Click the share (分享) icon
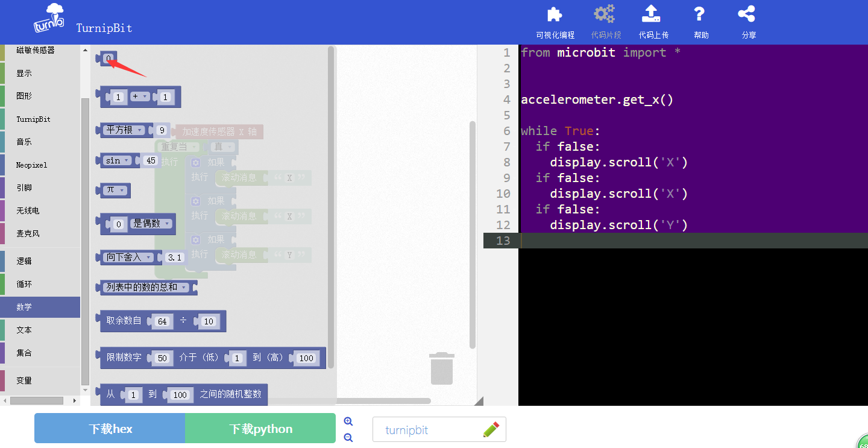This screenshot has width=868, height=448. coord(746,14)
